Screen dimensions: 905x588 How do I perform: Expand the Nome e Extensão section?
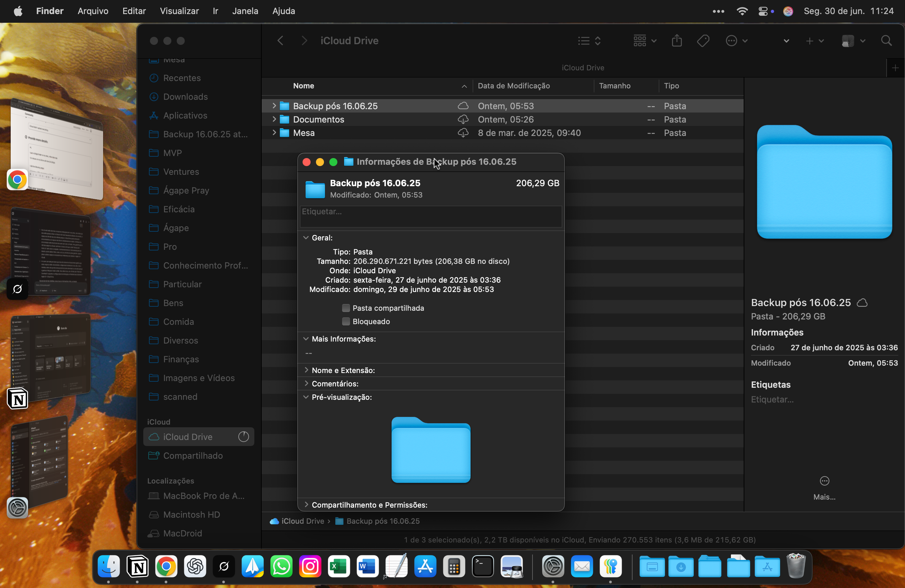click(306, 370)
